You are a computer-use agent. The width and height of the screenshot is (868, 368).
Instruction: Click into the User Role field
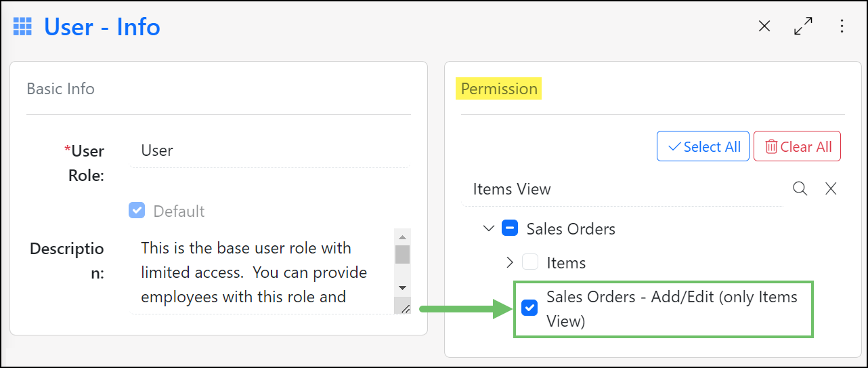click(x=270, y=150)
